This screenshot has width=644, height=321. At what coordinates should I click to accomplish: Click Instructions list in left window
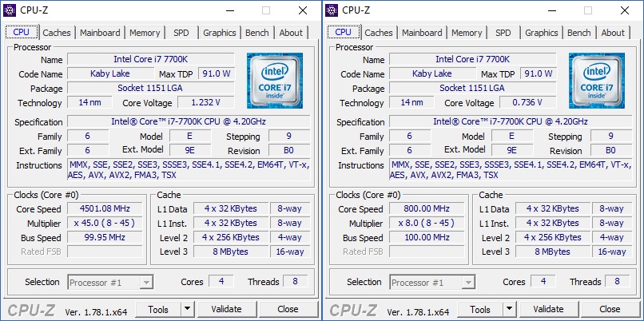pyautogui.click(x=189, y=170)
